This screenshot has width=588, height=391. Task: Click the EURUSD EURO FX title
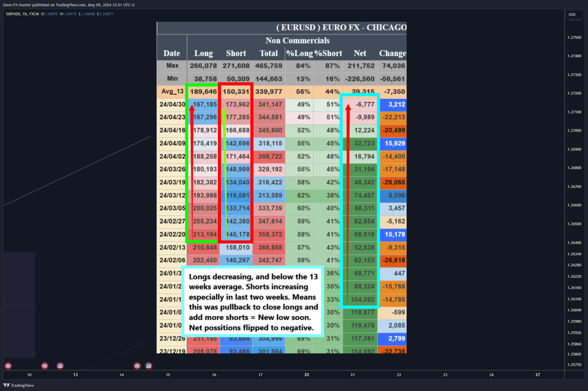click(341, 27)
